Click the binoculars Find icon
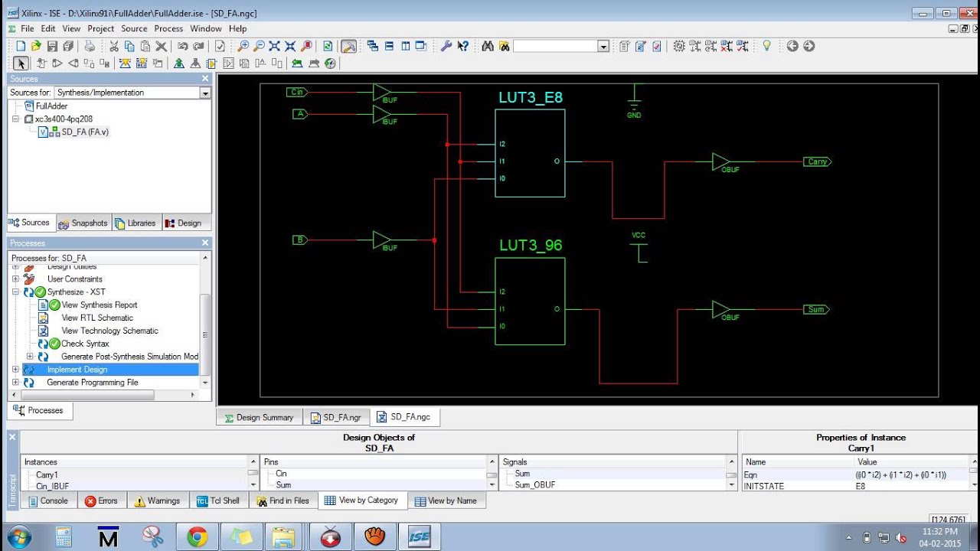Viewport: 980px width, 551px height. [487, 46]
